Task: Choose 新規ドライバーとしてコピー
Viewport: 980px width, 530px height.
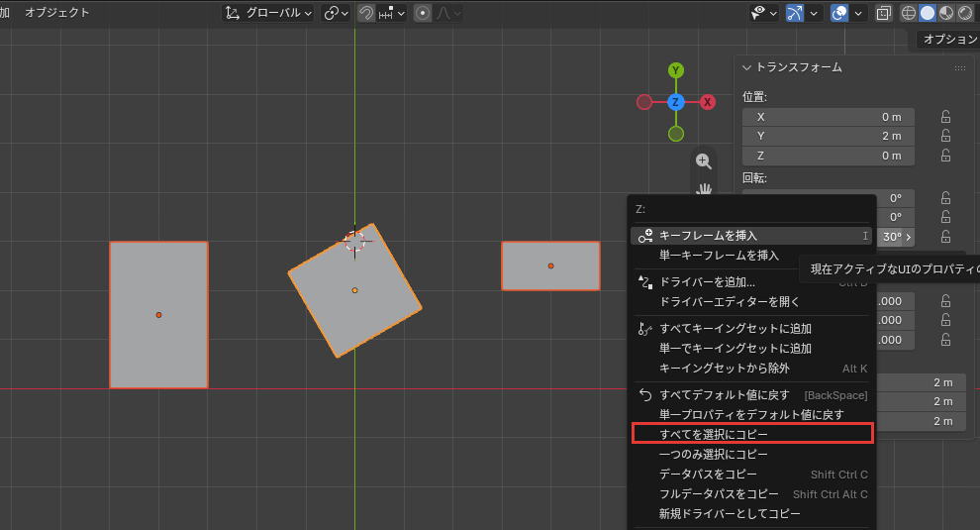Action: 751,514
